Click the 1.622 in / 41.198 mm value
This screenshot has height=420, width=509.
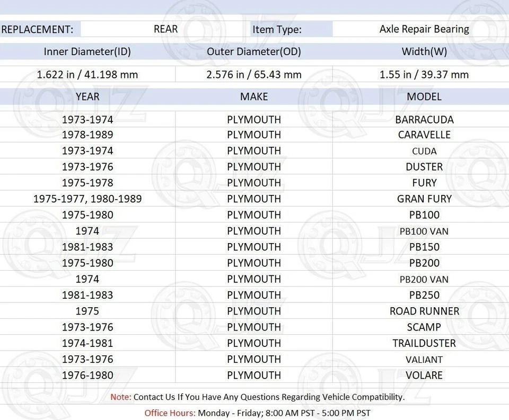[x=87, y=75]
